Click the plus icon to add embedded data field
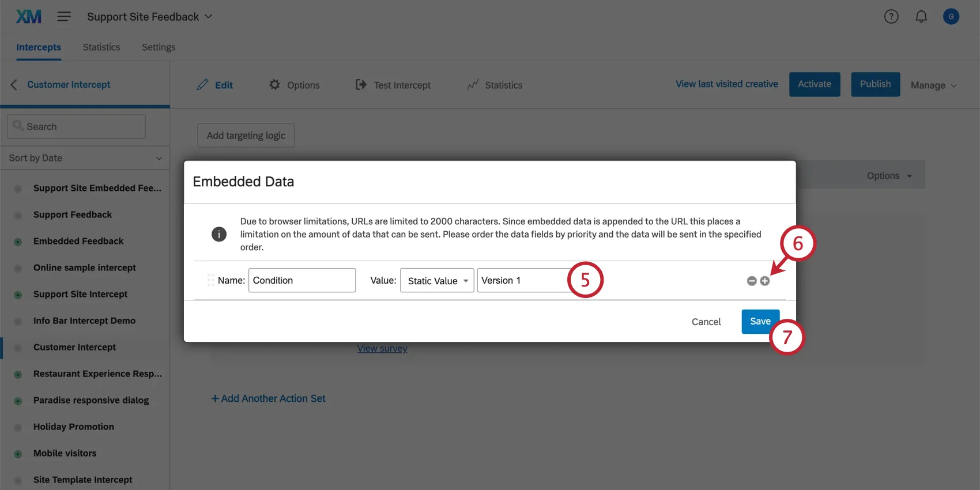980x490 pixels. (x=765, y=281)
